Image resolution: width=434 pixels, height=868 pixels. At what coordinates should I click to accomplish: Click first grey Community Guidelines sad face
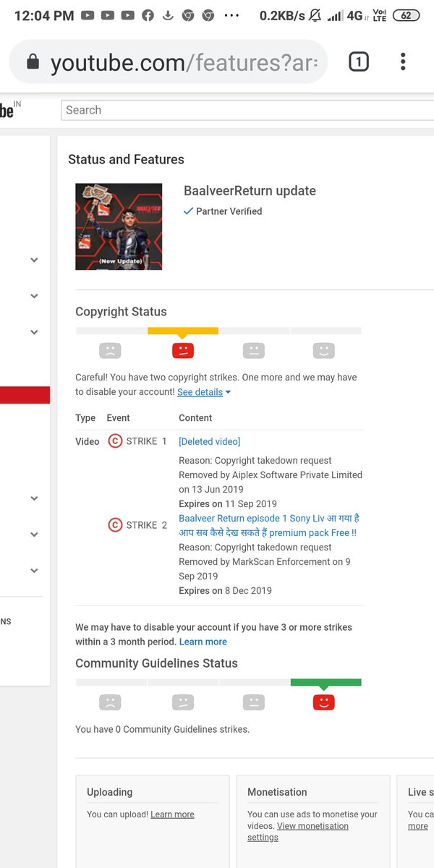tap(110, 702)
